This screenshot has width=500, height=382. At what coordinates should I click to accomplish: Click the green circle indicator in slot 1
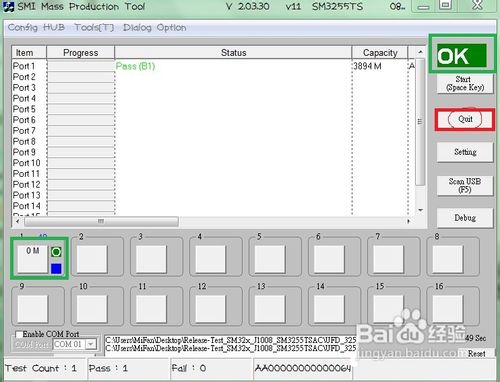(56, 252)
